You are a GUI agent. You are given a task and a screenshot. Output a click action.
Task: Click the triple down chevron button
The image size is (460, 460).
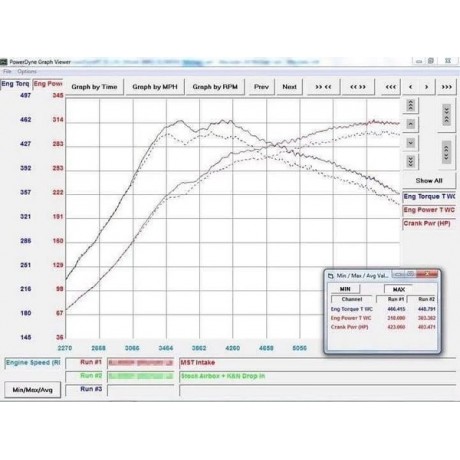(411, 162)
